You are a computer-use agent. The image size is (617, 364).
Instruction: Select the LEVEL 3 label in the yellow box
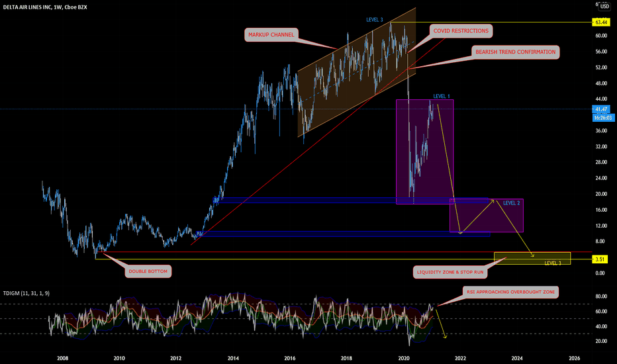(x=553, y=263)
